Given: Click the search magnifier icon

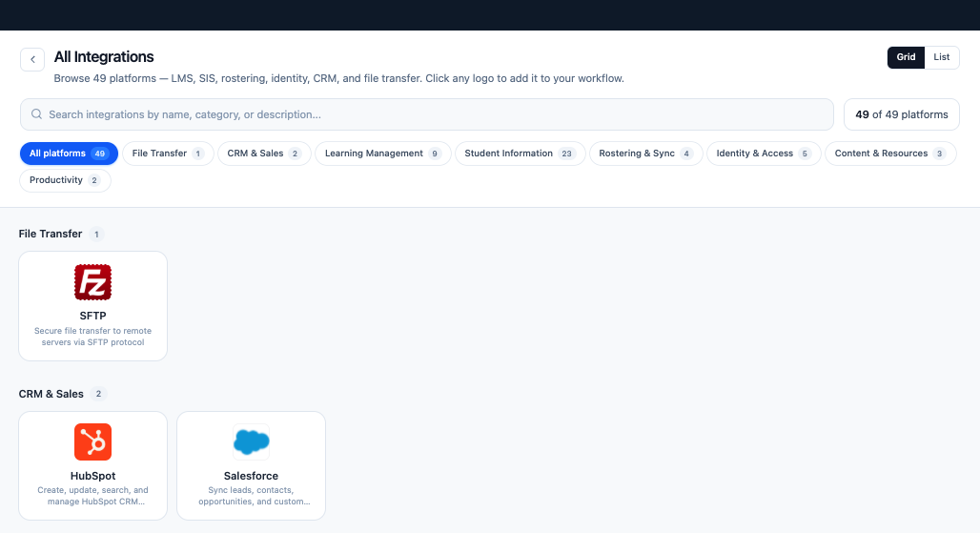Looking at the screenshot, I should click(x=37, y=114).
